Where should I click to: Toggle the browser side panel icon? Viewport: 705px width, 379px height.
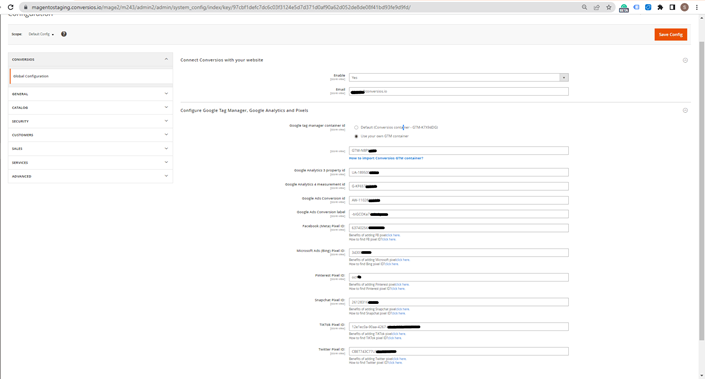coord(672,7)
